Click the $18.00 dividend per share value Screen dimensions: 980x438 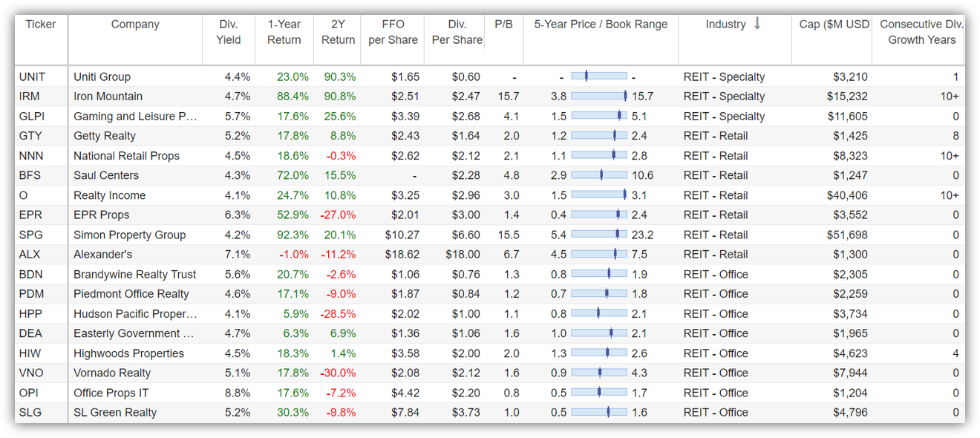pyautogui.click(x=463, y=255)
